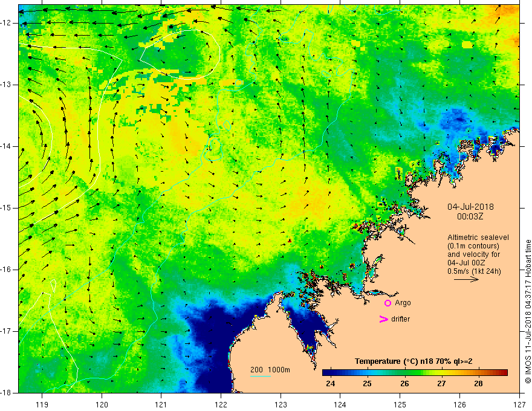
Task: Click the IMOS copyright timestamp text
Action: point(528,311)
